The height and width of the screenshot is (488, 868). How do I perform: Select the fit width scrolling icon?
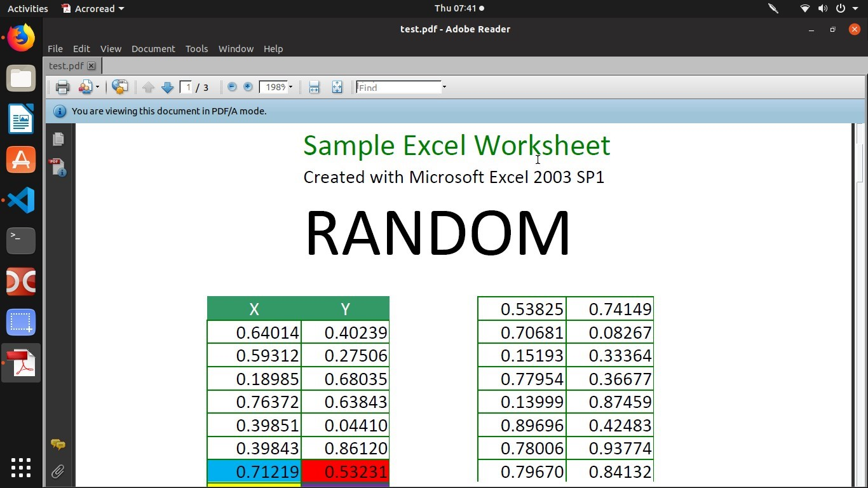(x=314, y=87)
